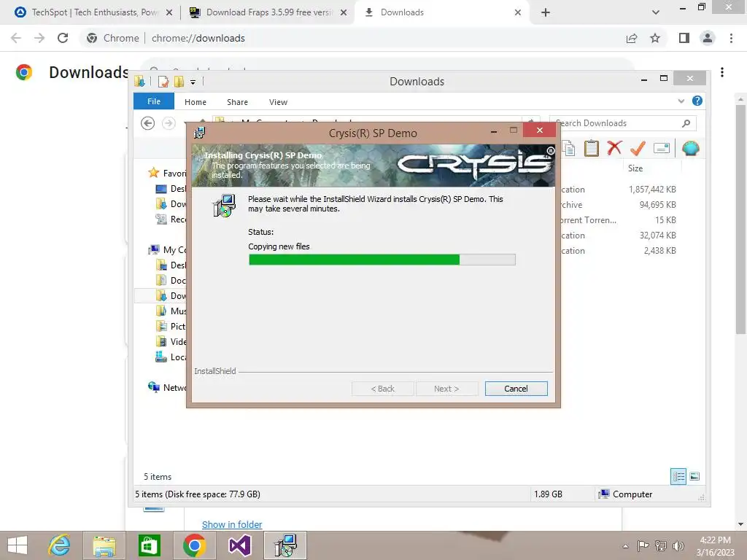Select My Computer in navigation pane
This screenshot has width=747, height=560.
pyautogui.click(x=167, y=249)
